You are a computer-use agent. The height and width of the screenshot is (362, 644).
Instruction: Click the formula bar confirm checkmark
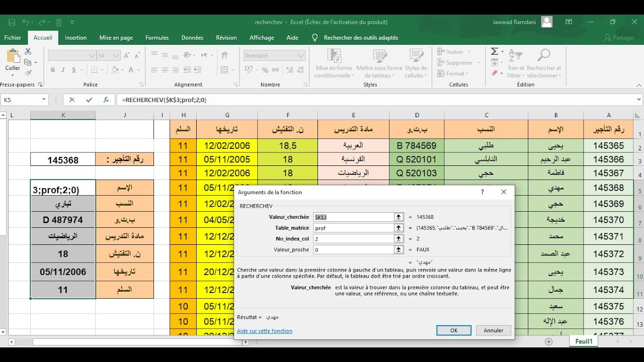tap(89, 100)
